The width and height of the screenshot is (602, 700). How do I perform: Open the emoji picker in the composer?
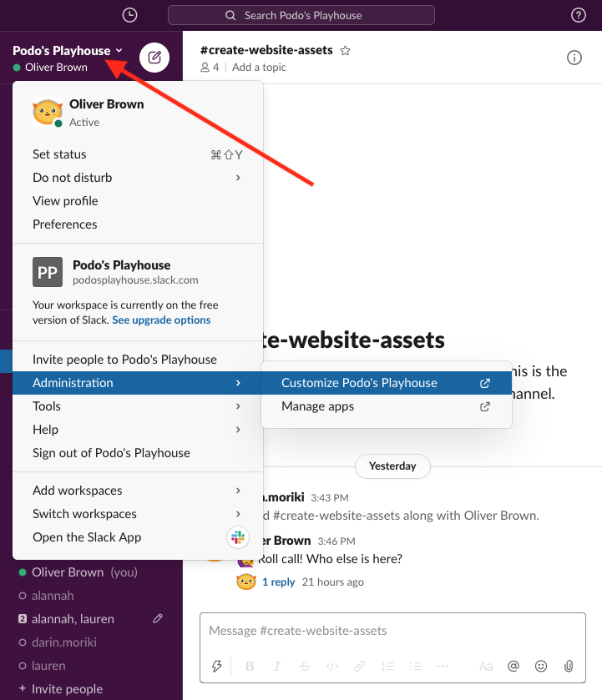click(x=540, y=666)
